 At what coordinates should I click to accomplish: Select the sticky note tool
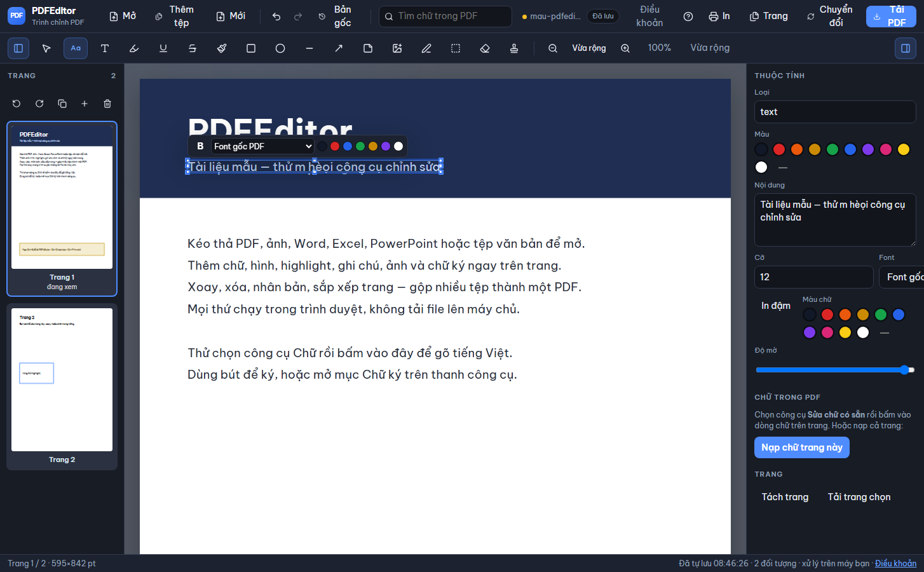368,48
